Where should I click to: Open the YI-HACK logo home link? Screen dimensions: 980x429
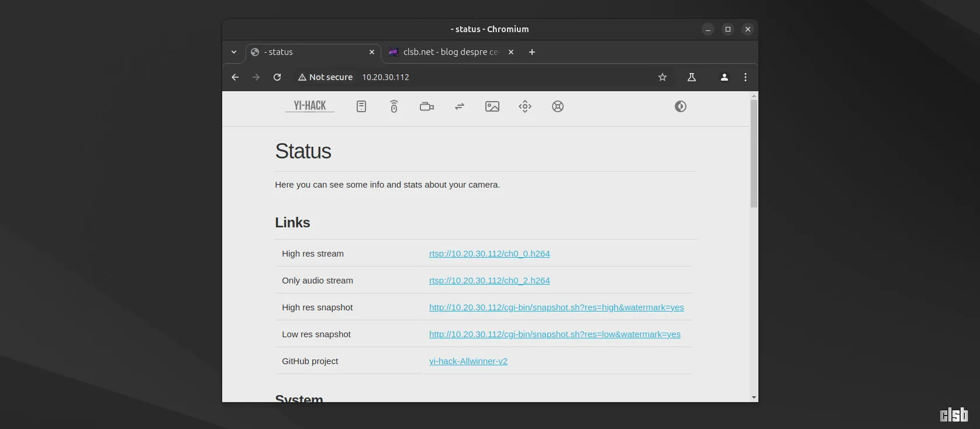click(x=310, y=106)
